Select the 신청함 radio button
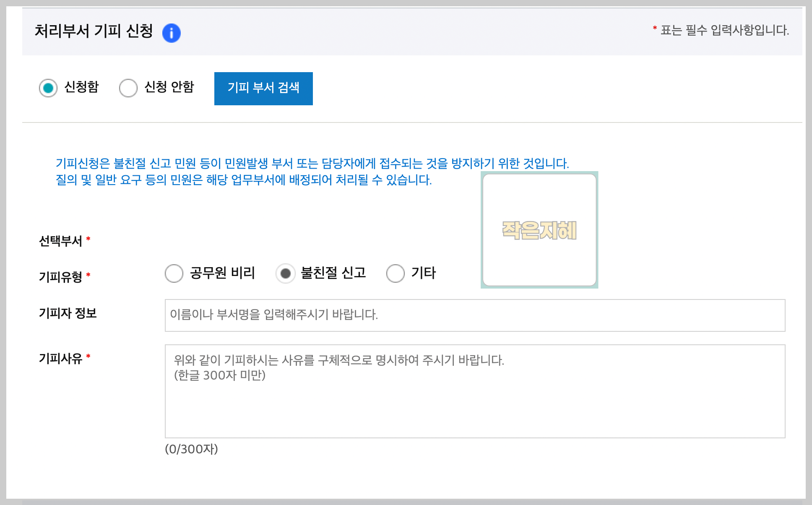Screen dimensions: 812x505 tap(48, 88)
